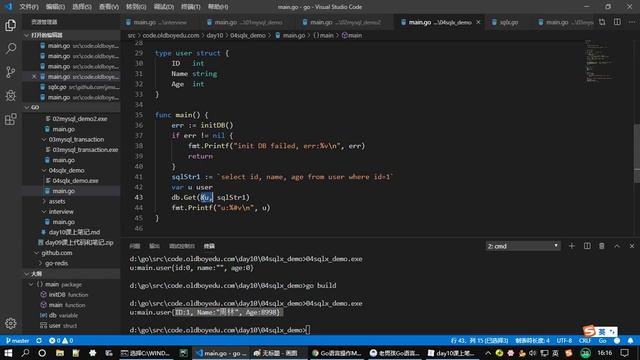Split the editor to the right
This screenshot has width=640, height=360.
[617, 22]
